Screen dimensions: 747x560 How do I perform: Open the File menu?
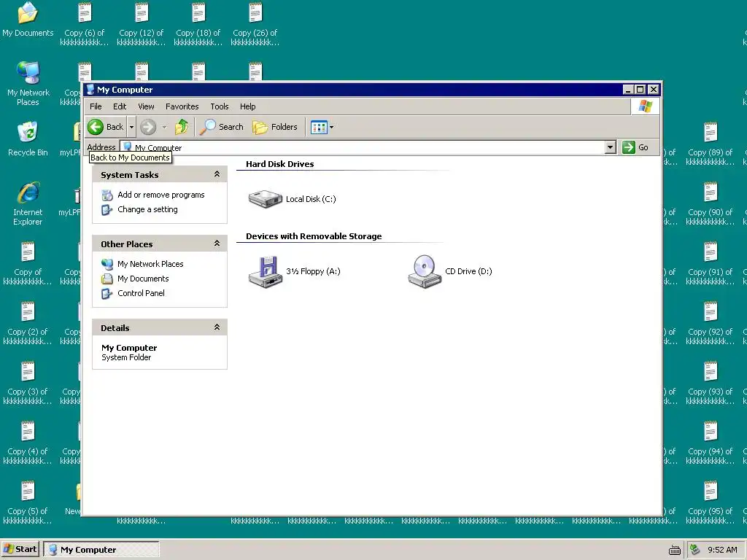tap(96, 106)
